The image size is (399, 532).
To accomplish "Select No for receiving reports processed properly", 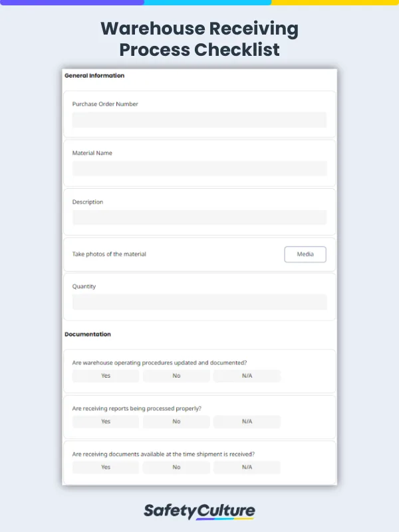I will pos(176,422).
